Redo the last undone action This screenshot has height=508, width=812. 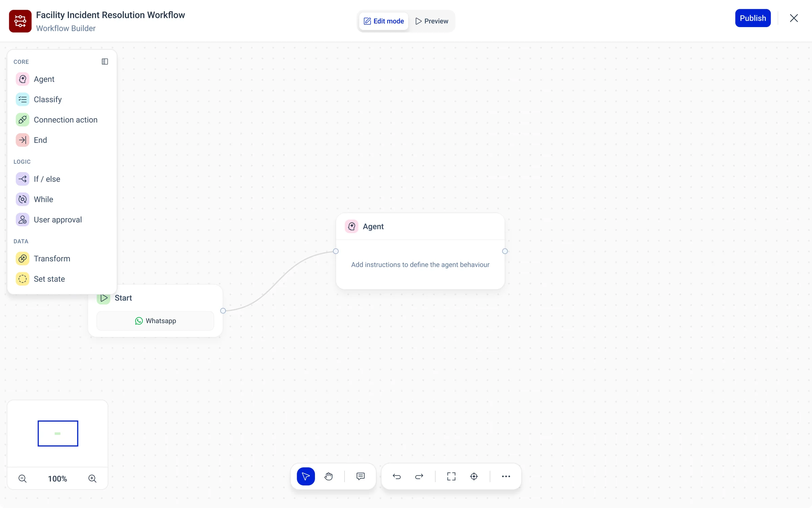(419, 476)
